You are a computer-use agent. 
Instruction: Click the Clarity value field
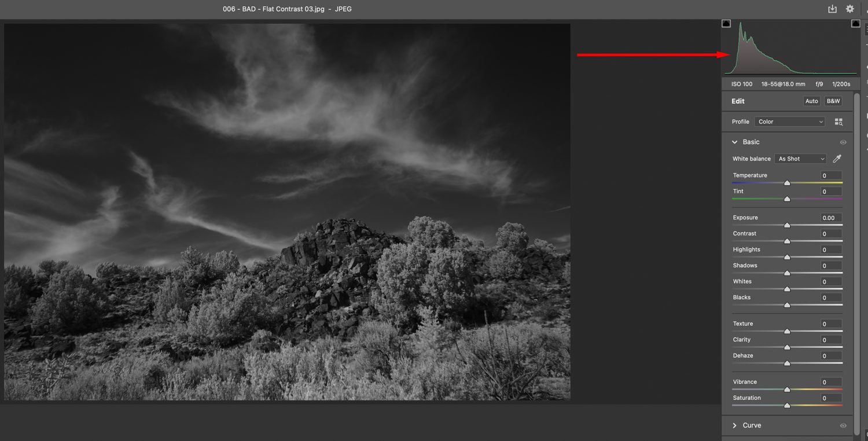pyautogui.click(x=831, y=340)
